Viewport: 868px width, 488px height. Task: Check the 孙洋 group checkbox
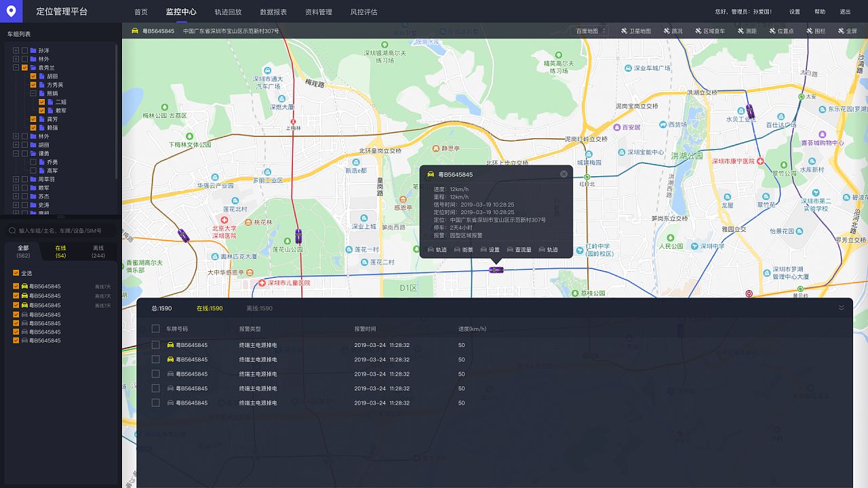click(24, 51)
